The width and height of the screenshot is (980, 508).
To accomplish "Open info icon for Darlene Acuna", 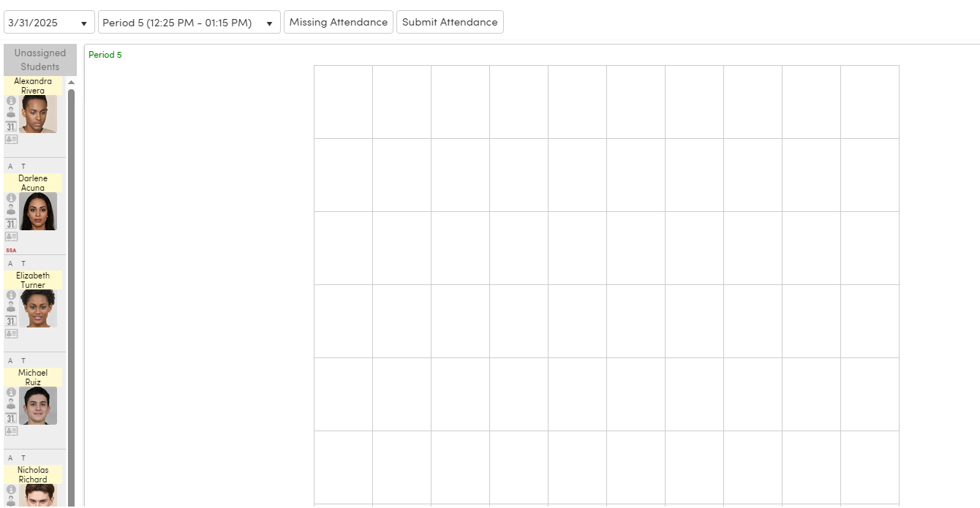I will point(11,198).
